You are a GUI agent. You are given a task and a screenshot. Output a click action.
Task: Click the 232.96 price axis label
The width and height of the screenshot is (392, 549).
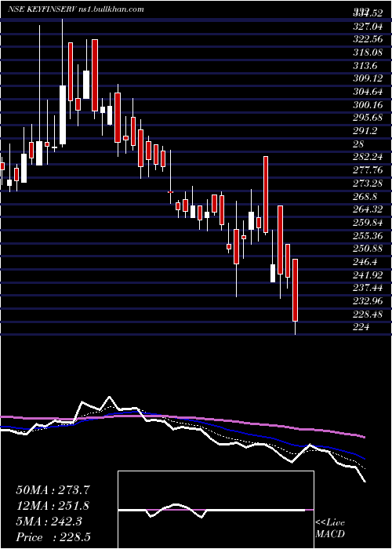click(x=367, y=301)
